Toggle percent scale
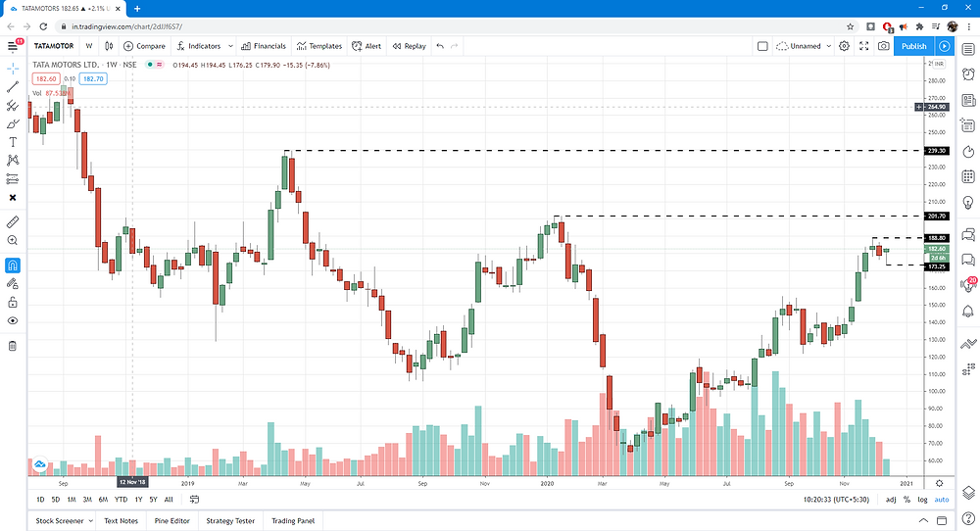980x531 pixels. 906,500
